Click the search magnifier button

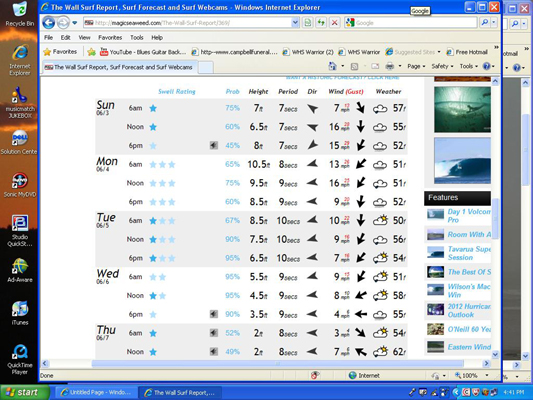pyautogui.click(x=485, y=23)
